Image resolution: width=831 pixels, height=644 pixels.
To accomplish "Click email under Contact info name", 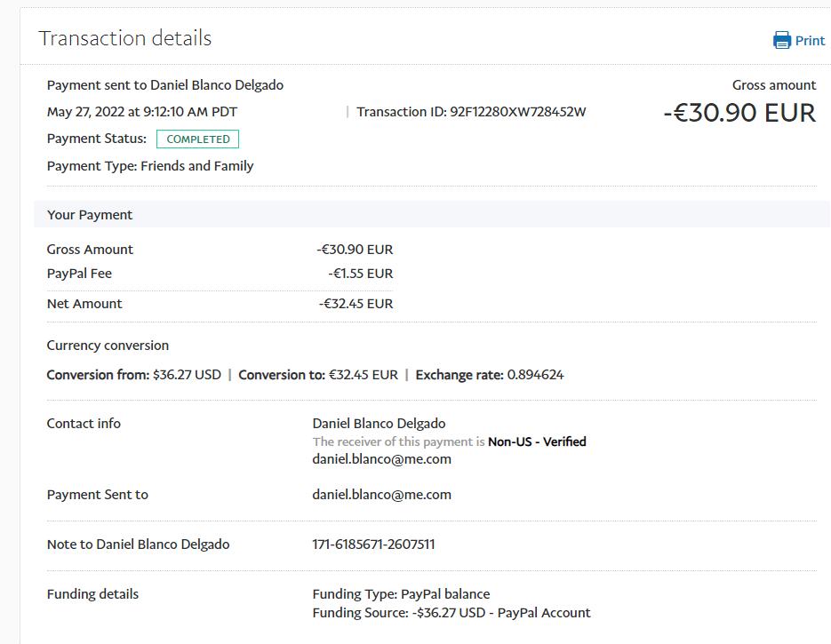I will pyautogui.click(x=381, y=459).
